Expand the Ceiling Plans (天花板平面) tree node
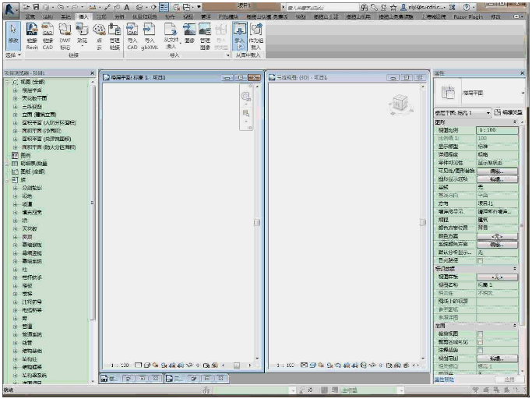The width and height of the screenshot is (532, 399). click(15, 98)
